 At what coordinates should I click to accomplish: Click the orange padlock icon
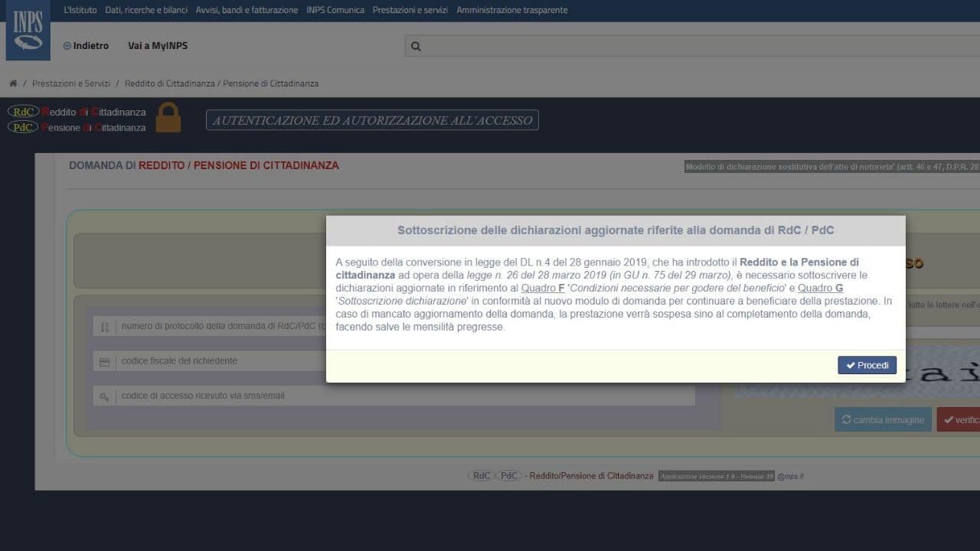168,118
